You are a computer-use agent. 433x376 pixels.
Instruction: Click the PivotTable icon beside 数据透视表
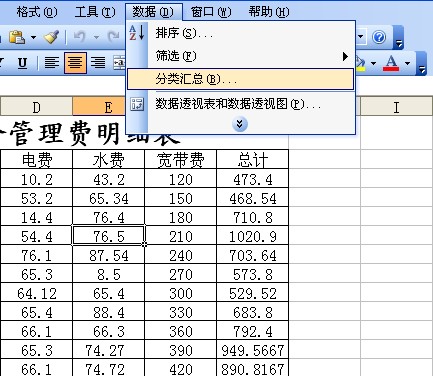tap(137, 104)
